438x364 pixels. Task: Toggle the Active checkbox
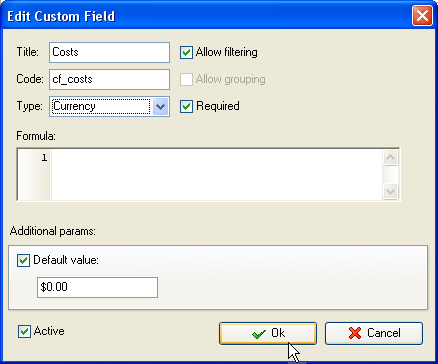click(x=24, y=332)
